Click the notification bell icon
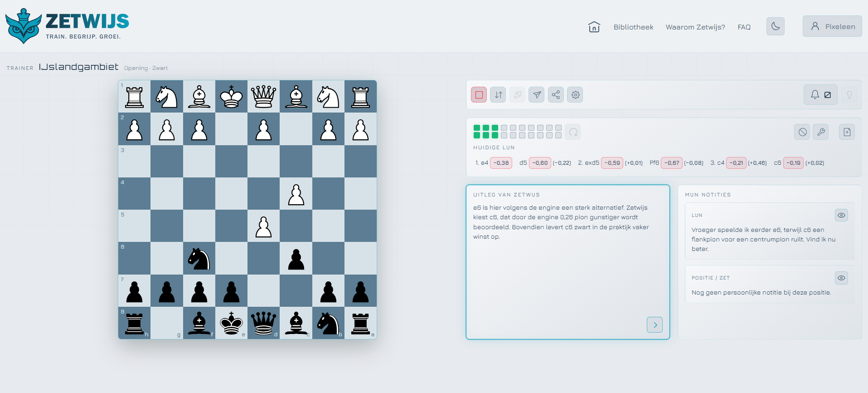 pos(815,94)
